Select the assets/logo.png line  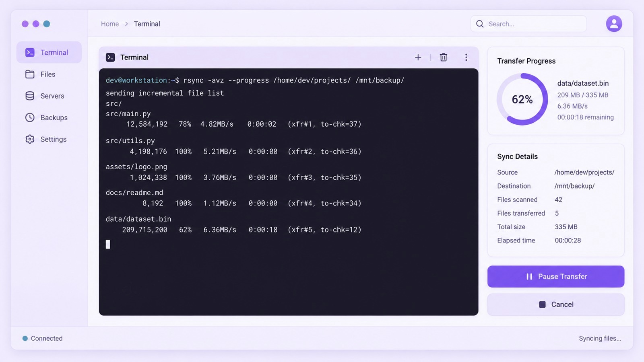tap(136, 167)
